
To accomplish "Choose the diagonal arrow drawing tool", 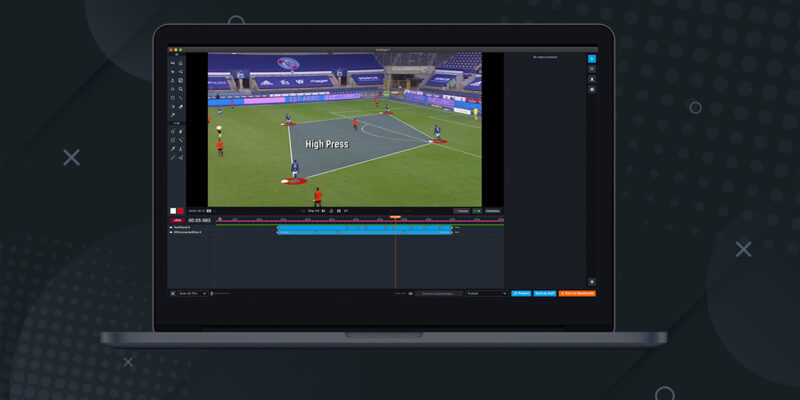I will coord(172,115).
